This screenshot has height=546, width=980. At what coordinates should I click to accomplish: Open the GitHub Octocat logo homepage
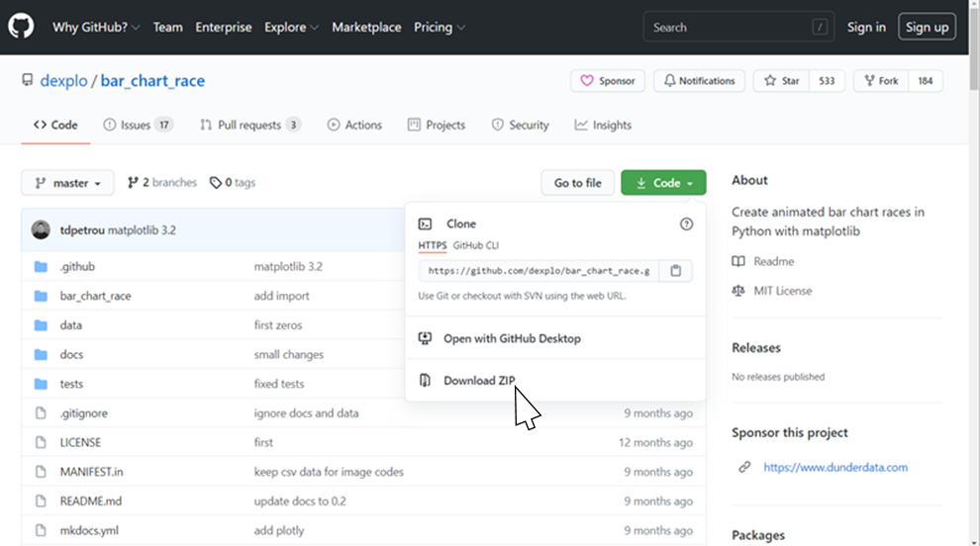(x=21, y=27)
